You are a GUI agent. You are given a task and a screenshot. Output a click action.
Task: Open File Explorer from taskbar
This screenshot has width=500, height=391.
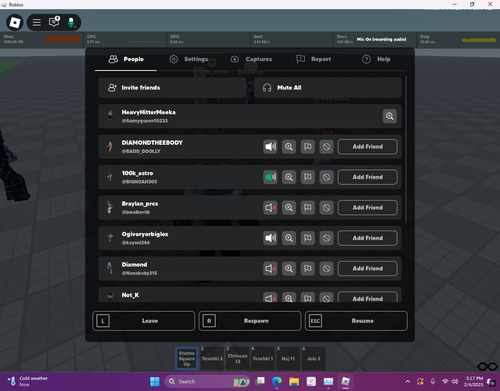[294, 381]
